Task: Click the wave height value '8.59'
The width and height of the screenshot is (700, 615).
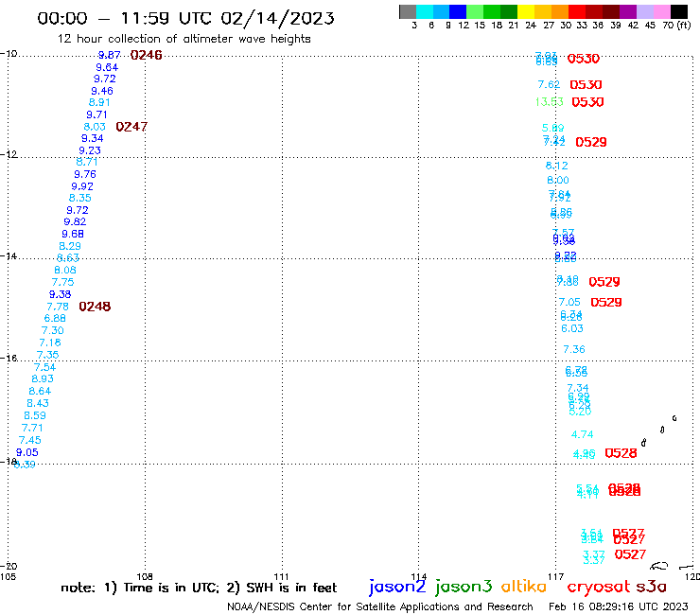Action: point(35,415)
